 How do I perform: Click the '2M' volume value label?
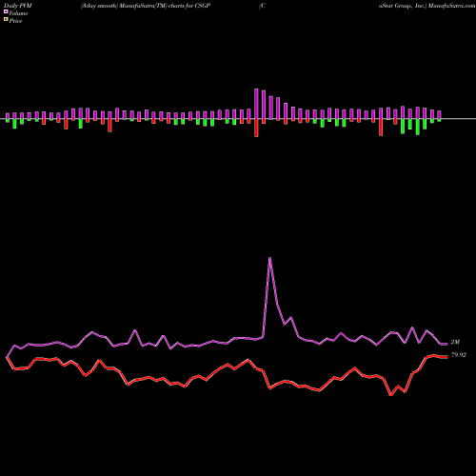click(x=455, y=342)
